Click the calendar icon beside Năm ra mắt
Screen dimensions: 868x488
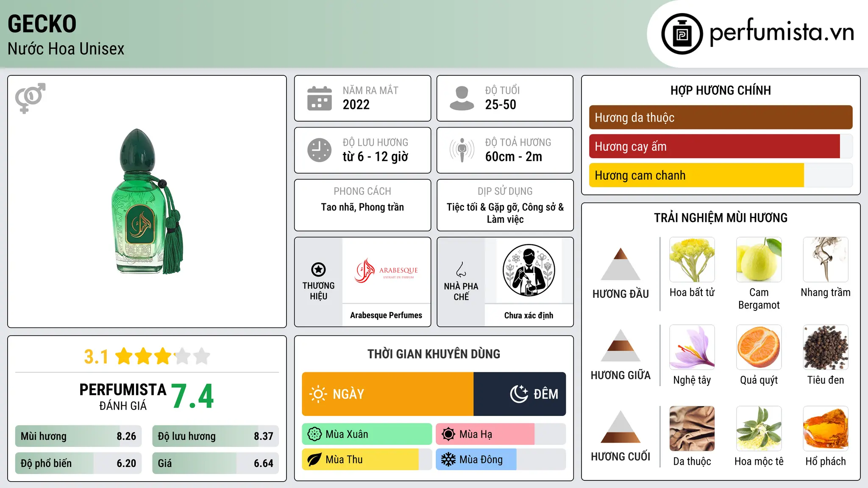coord(320,98)
